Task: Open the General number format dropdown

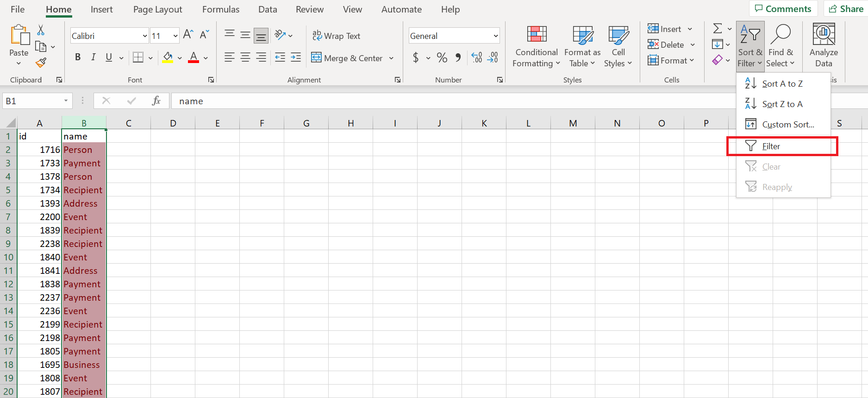Action: (x=495, y=36)
